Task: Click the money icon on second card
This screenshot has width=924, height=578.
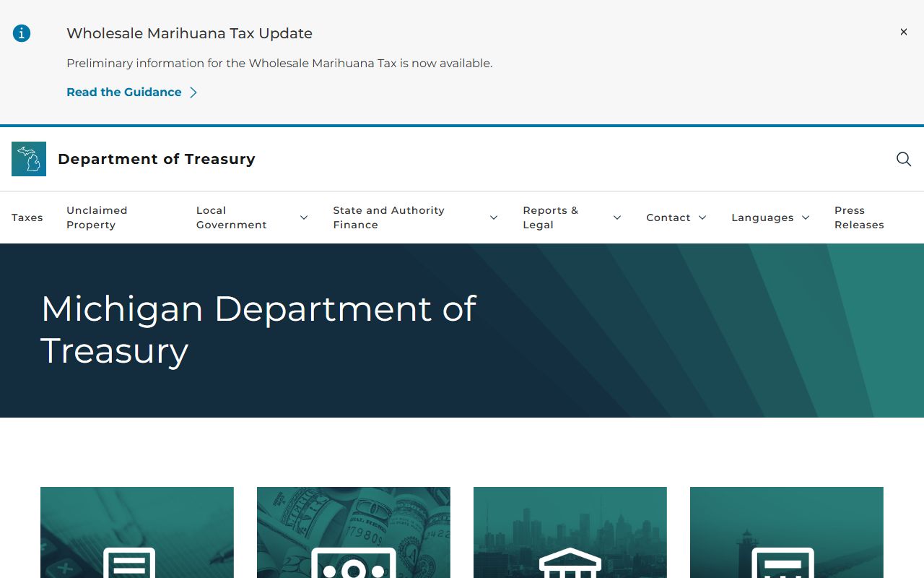Action: [354, 563]
